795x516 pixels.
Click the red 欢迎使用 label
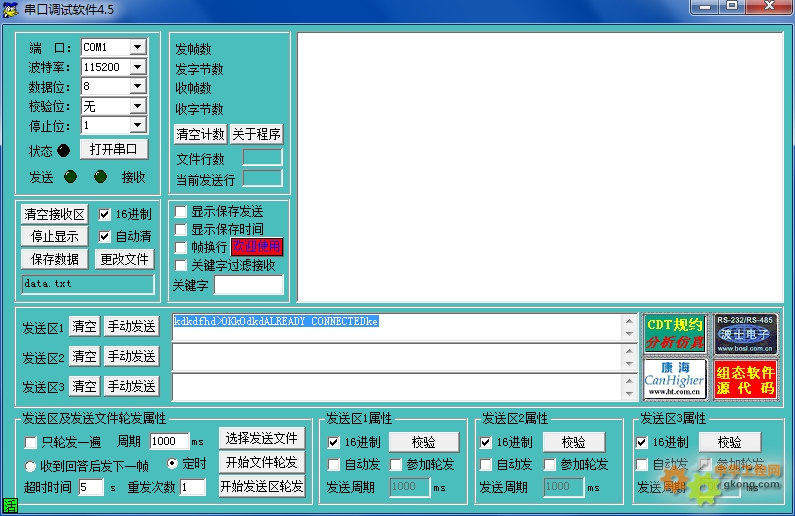point(257,247)
